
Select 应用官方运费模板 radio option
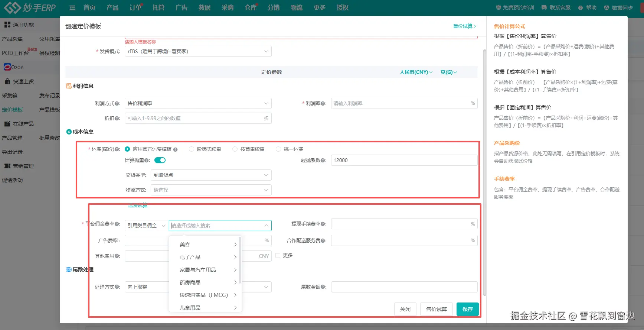[x=127, y=149]
